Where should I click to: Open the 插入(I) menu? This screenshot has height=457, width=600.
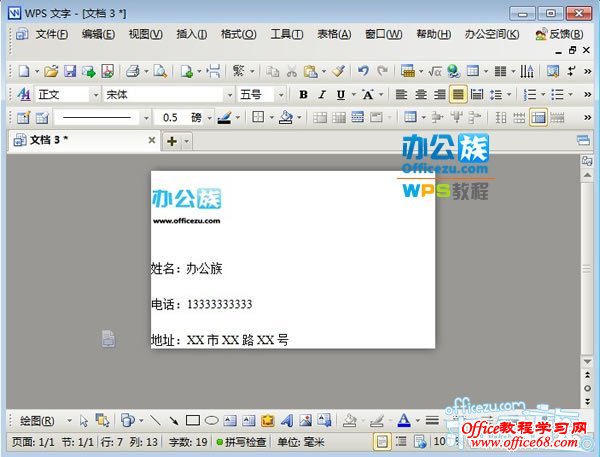192,34
